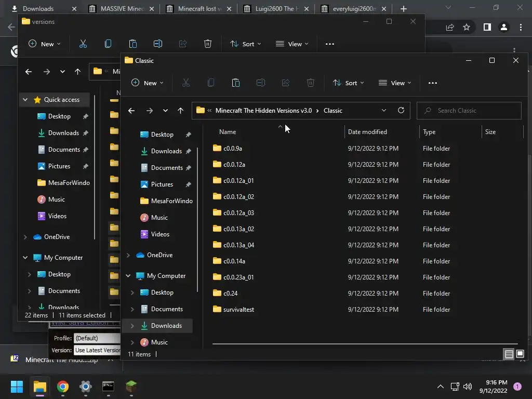Collapse My Computer in Classic navigation pane
The image size is (532, 399).
point(128,276)
